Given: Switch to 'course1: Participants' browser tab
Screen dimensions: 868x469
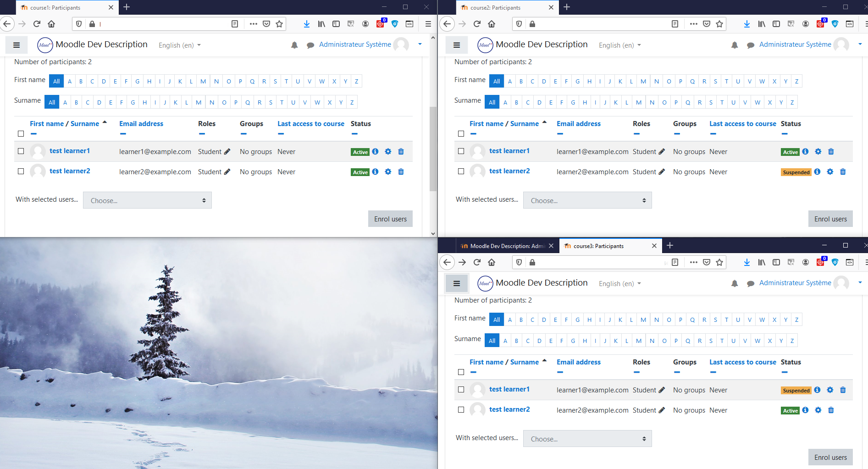Looking at the screenshot, I should coord(67,7).
